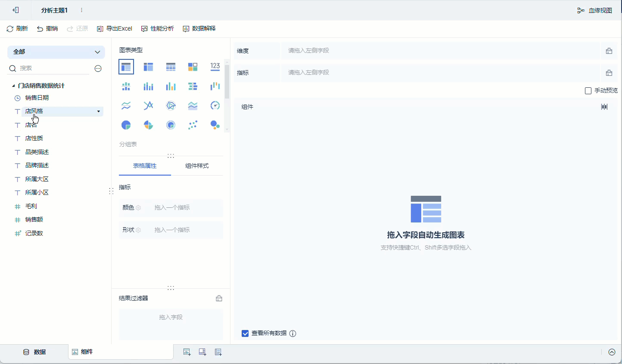The image size is (622, 364).
Task: Enable the 手动预览 checkbox
Action: point(588,91)
